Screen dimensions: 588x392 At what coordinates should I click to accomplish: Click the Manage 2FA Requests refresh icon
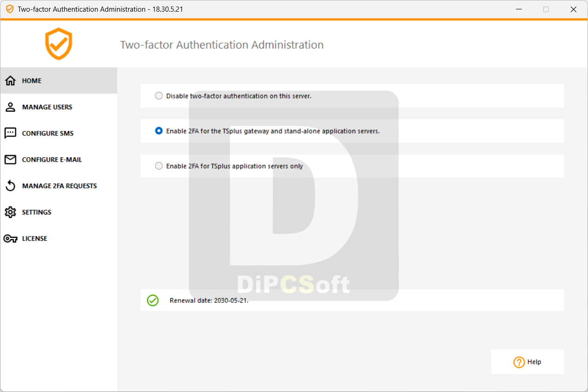(x=10, y=186)
